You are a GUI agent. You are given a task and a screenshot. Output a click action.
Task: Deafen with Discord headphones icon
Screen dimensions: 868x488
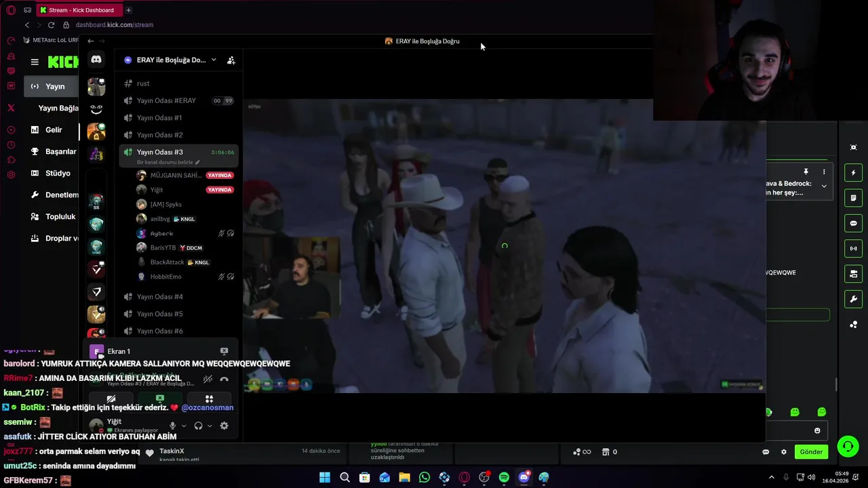tap(199, 426)
